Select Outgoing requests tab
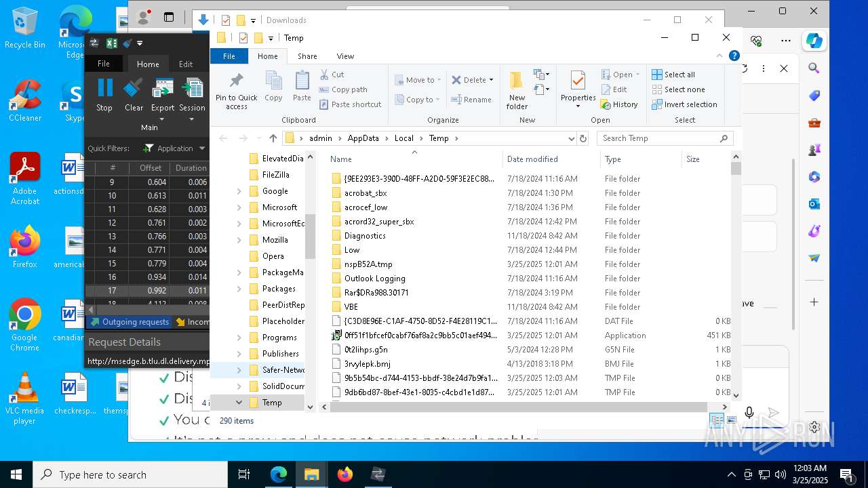Screen dimensions: 868x488 point(130,322)
